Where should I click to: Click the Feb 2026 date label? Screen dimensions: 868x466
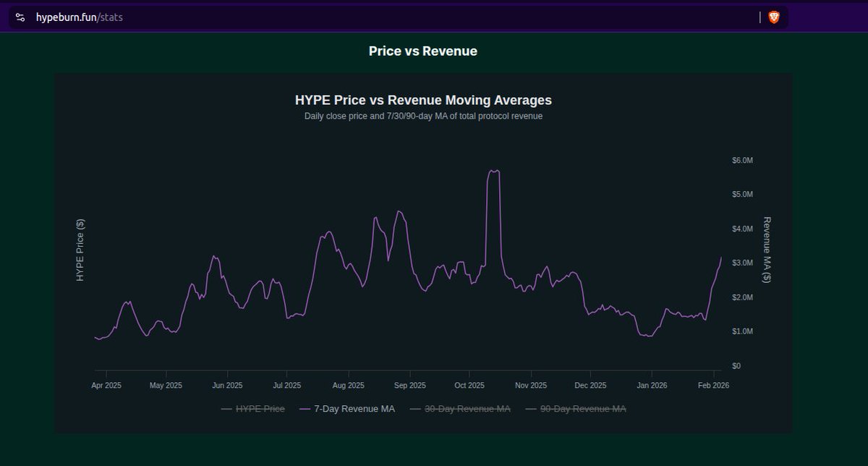(x=713, y=385)
